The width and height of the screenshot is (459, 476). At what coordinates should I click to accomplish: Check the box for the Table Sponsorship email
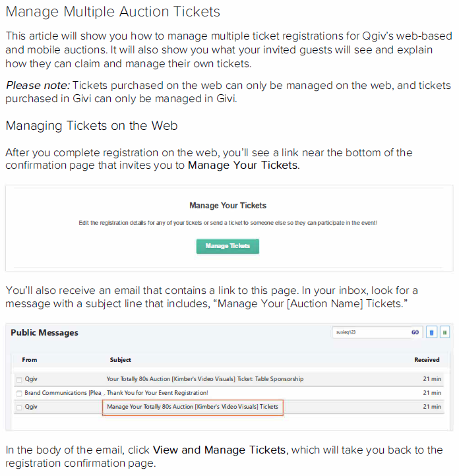(19, 380)
